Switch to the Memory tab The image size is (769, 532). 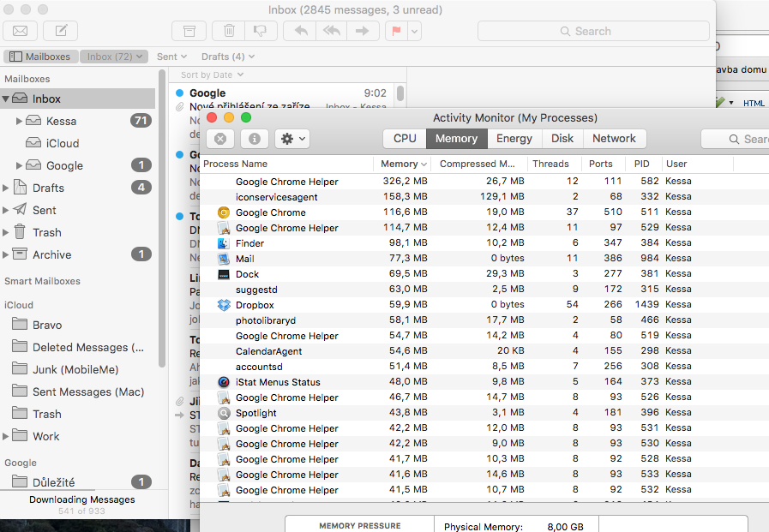tap(457, 139)
